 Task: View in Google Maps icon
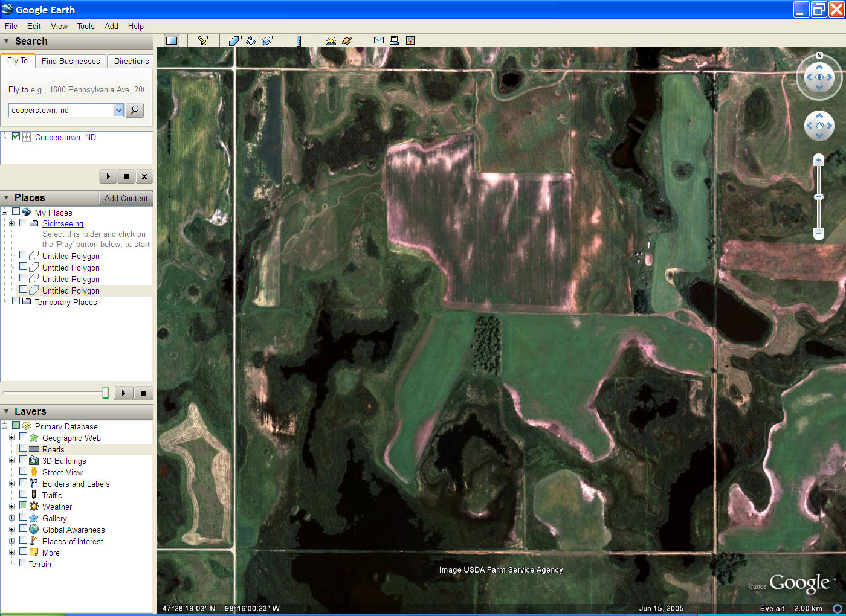click(410, 40)
